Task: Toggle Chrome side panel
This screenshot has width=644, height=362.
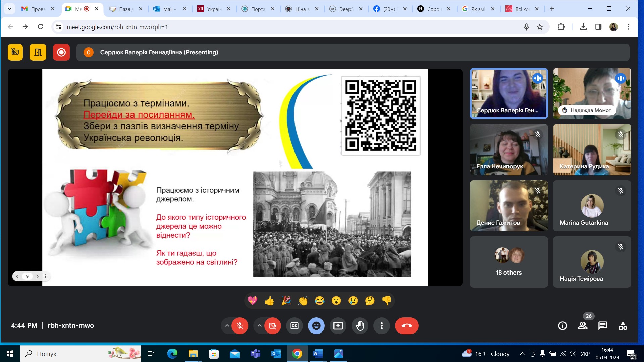Action: (x=598, y=27)
